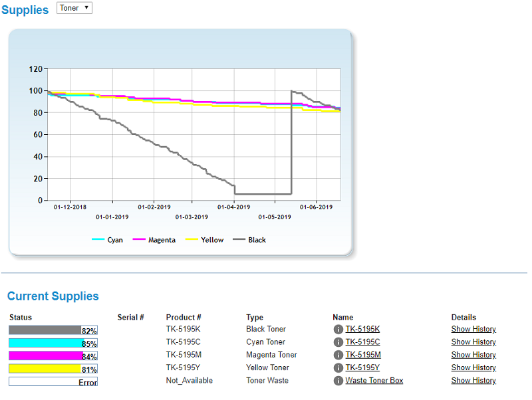The image size is (532, 400).
Task: Click the Cyan Toner type cell
Action: click(265, 342)
